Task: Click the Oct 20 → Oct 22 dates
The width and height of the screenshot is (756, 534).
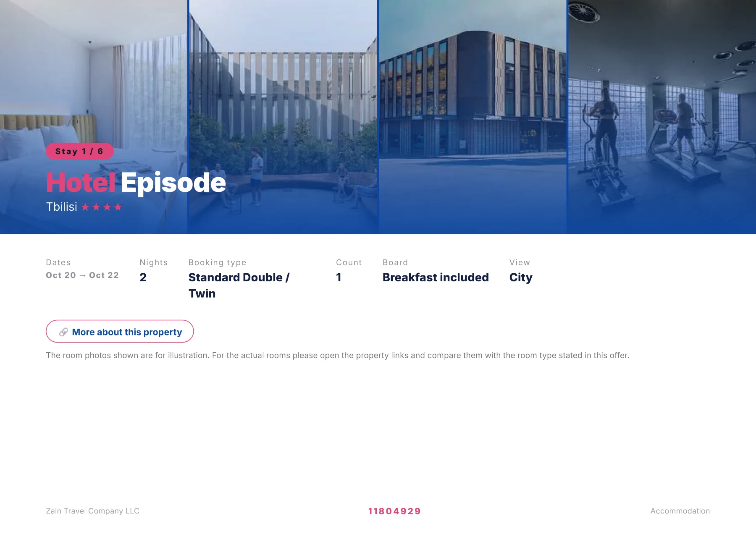Action: 82,275
